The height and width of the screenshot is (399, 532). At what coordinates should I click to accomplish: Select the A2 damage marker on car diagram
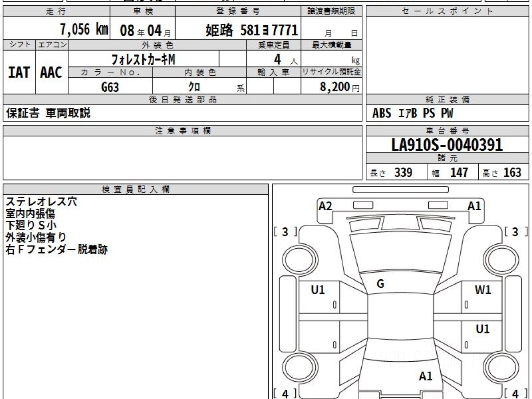coord(326,205)
